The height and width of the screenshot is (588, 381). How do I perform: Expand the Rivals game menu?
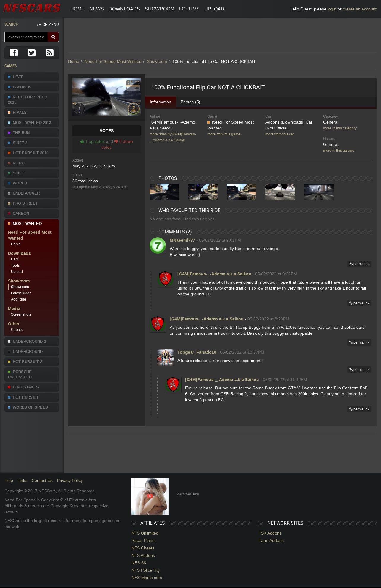tap(32, 113)
